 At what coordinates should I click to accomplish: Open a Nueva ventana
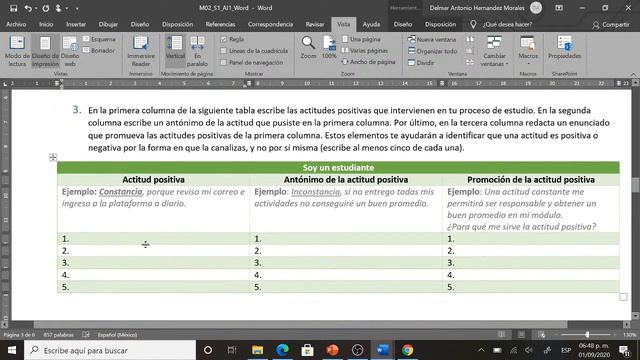click(x=432, y=40)
